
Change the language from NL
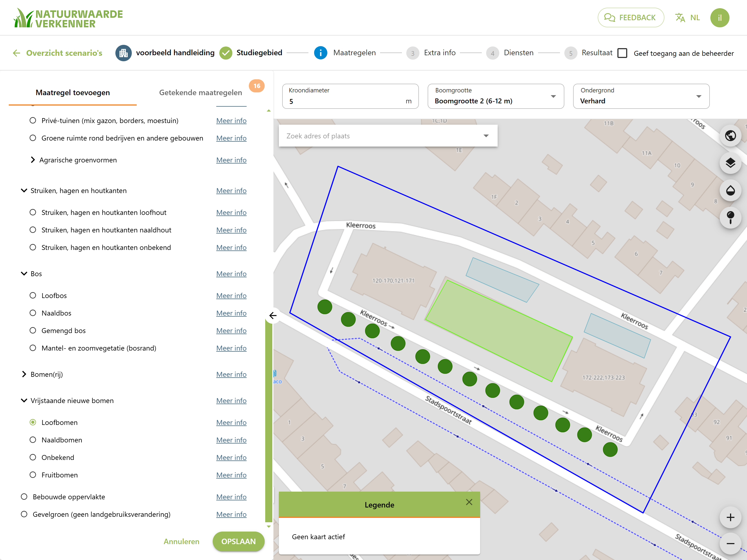(687, 17)
